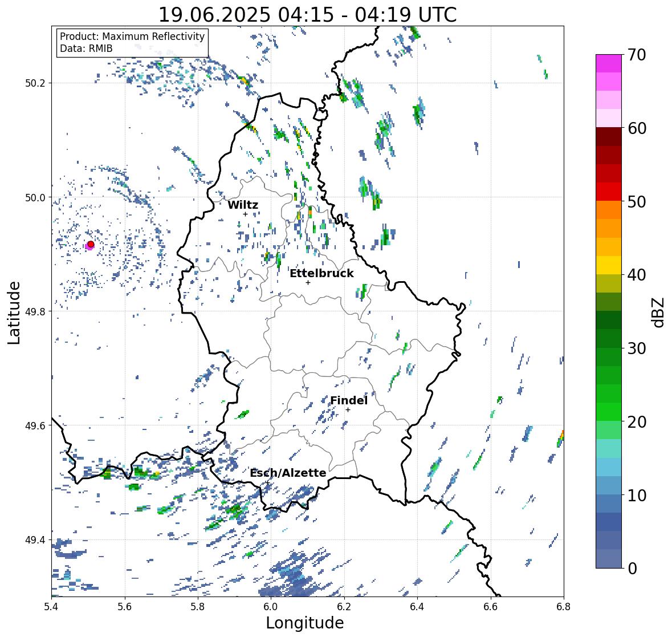The width and height of the screenshot is (672, 637).
Task: Click the red radar location dot
Action: tap(91, 244)
